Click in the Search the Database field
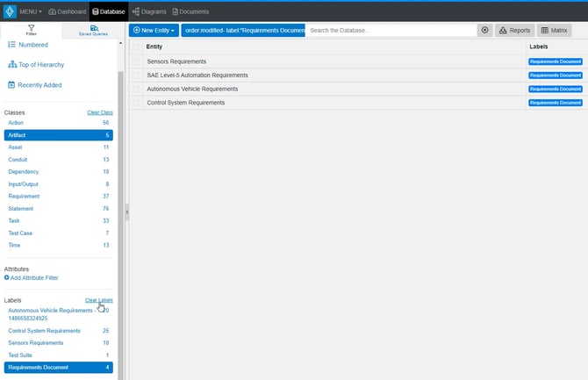This screenshot has width=588, height=380. coord(391,30)
